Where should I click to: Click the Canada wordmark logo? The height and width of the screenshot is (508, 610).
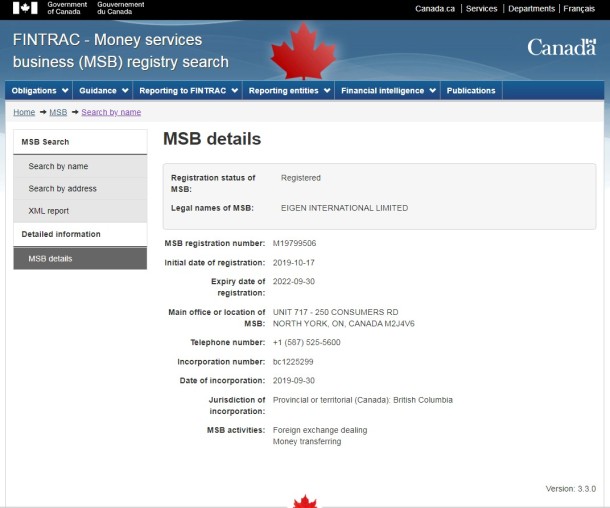click(561, 47)
